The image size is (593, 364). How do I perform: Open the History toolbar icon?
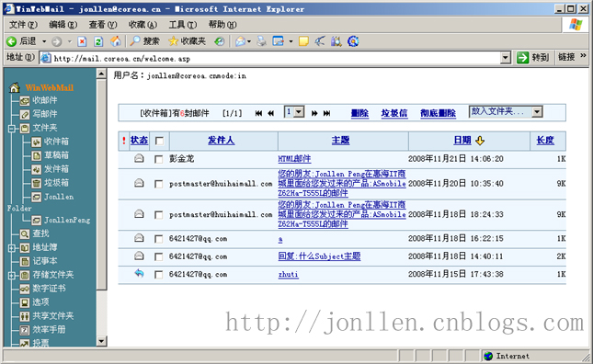220,41
